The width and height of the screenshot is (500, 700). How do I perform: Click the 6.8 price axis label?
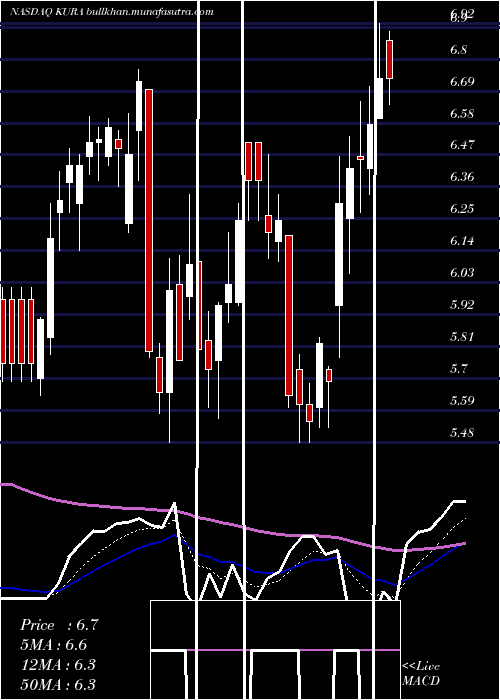pyautogui.click(x=458, y=50)
